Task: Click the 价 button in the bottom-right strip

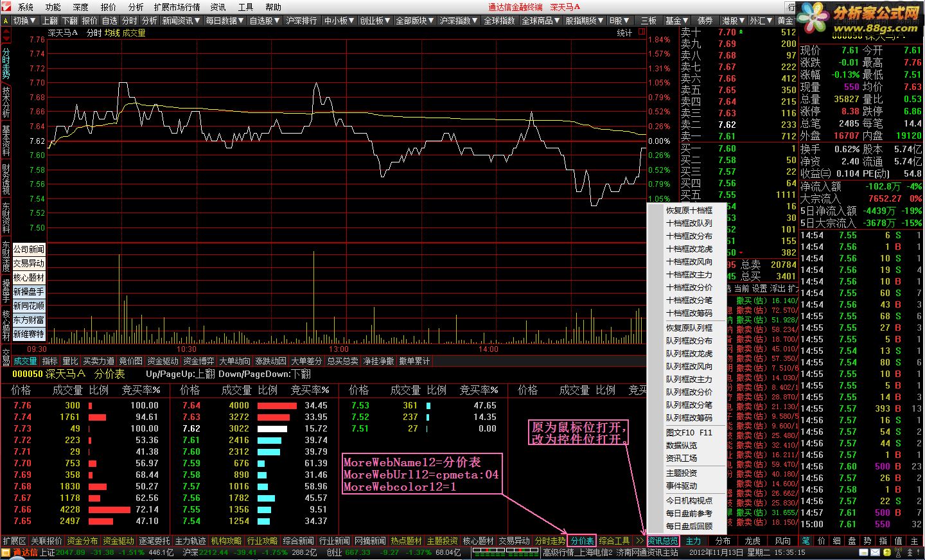Action: coord(821,541)
